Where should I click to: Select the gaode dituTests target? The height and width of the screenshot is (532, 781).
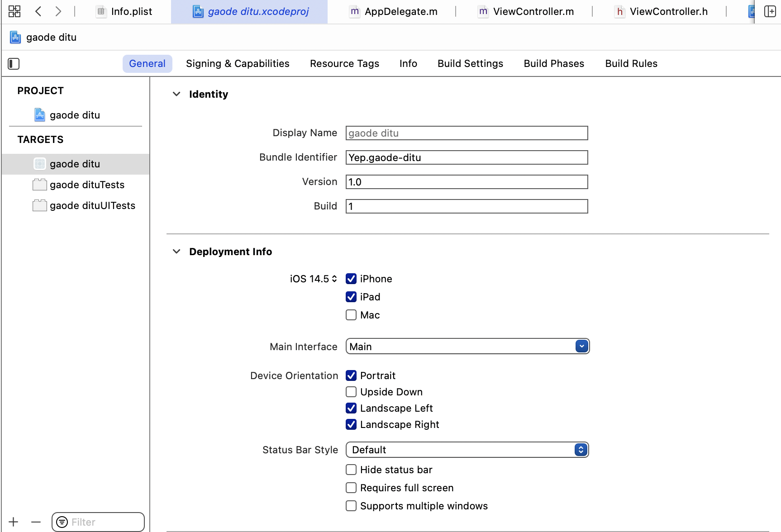pyautogui.click(x=76, y=185)
